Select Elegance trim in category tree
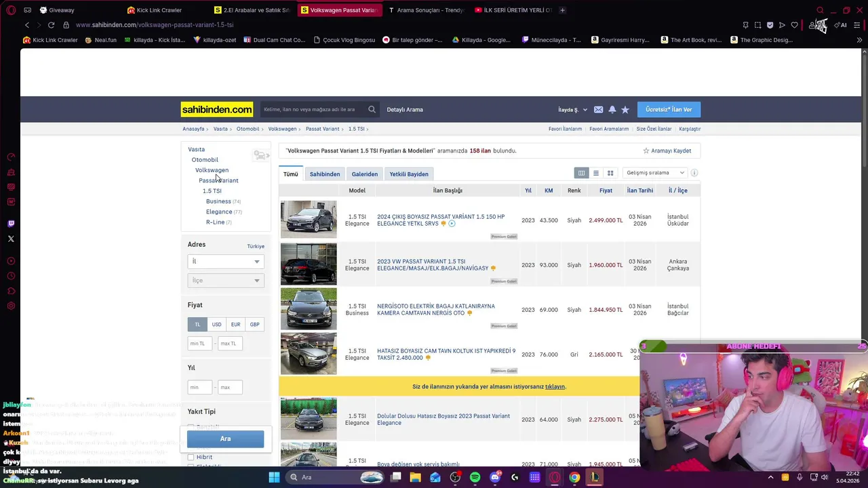The height and width of the screenshot is (488, 868). point(219,211)
